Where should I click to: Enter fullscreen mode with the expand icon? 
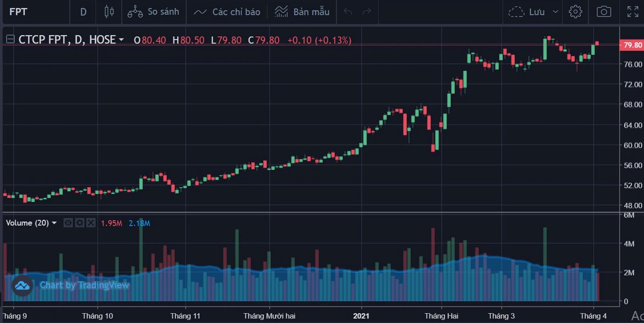click(x=632, y=12)
